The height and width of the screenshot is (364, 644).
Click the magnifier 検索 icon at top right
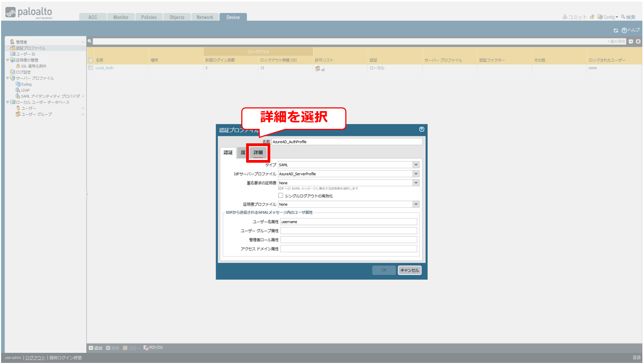point(623,17)
